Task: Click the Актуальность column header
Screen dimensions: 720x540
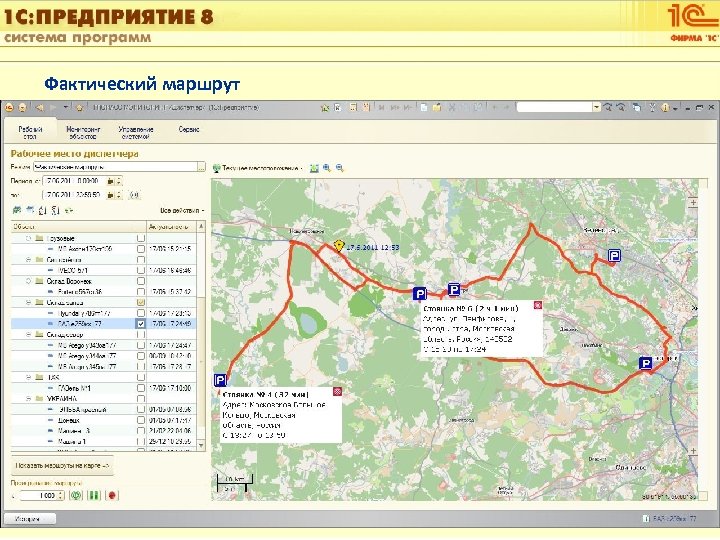Action: point(172,227)
